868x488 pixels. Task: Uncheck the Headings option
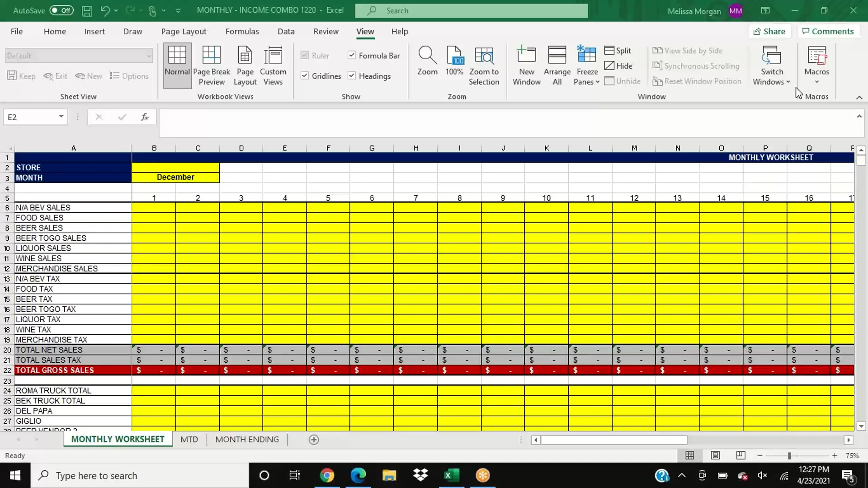[352, 75]
